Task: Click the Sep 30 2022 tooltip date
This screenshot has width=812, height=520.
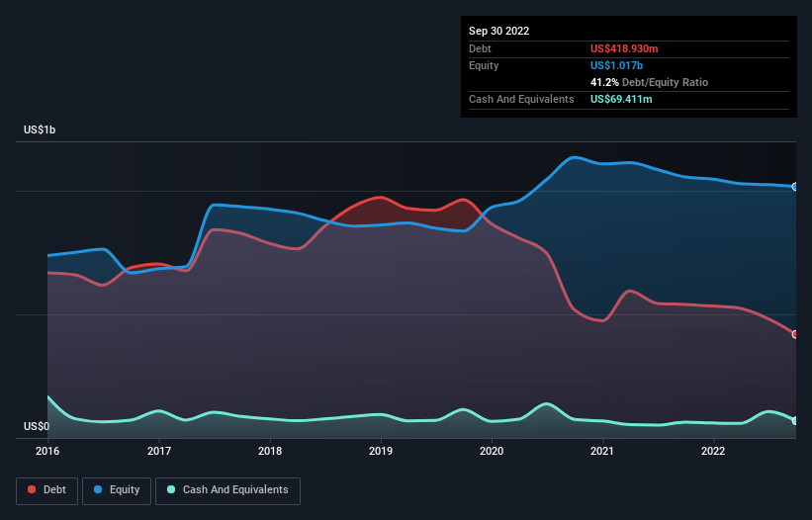Action: click(x=498, y=31)
